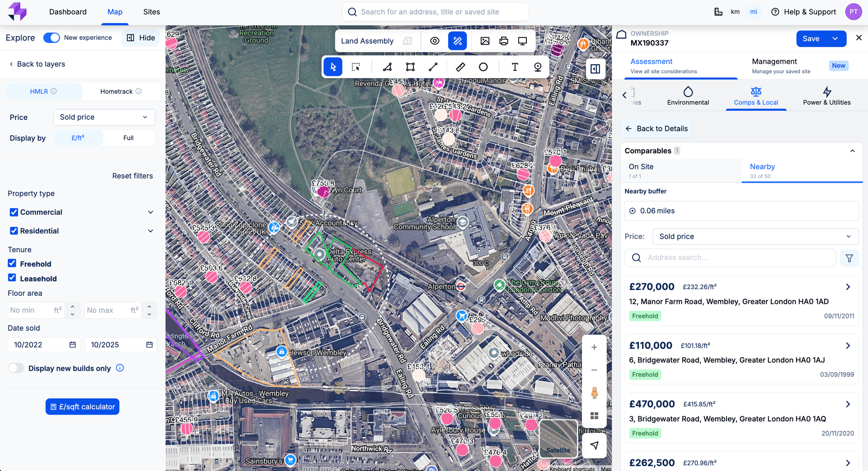
Task: Expand the Commercial property type chevron
Action: point(151,212)
